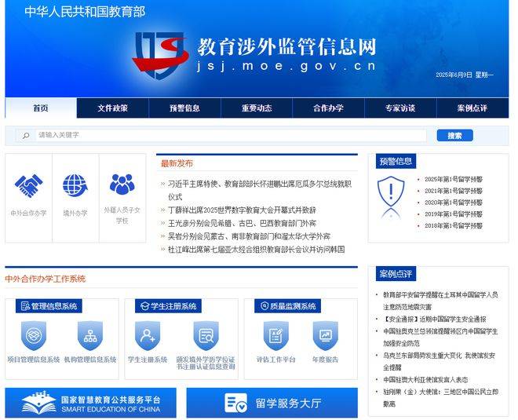The image size is (518, 420).
Task: Open the 外籍人员子女学校 people icon
Action: (122, 184)
